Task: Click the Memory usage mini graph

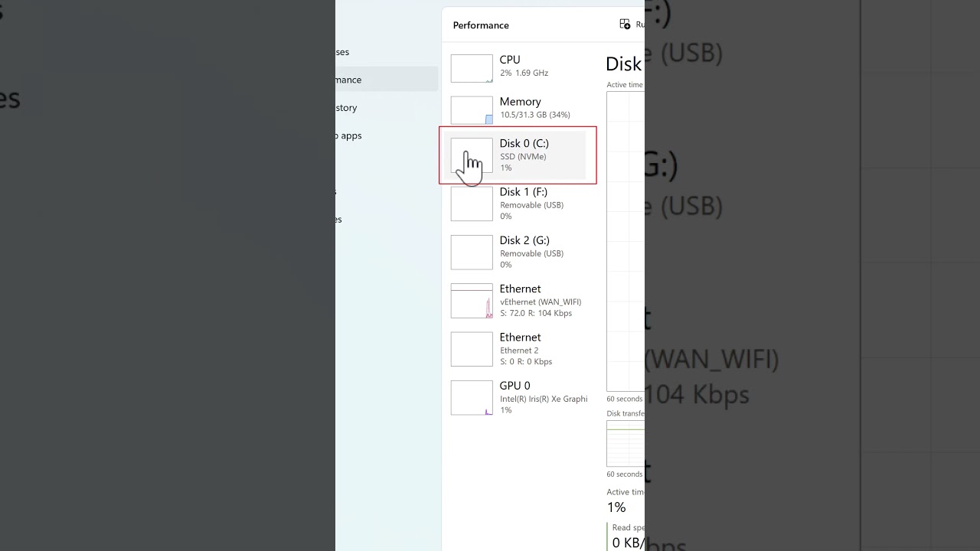Action: pos(472,110)
